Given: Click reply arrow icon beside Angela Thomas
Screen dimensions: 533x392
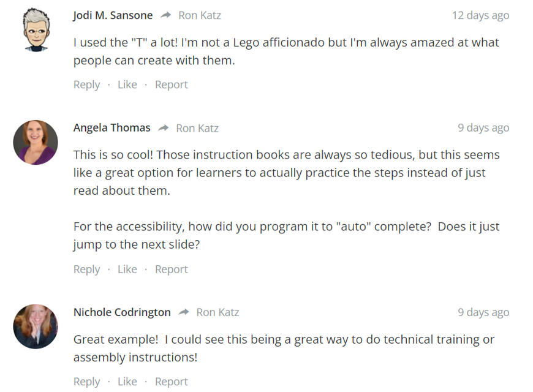Looking at the screenshot, I should tap(163, 128).
